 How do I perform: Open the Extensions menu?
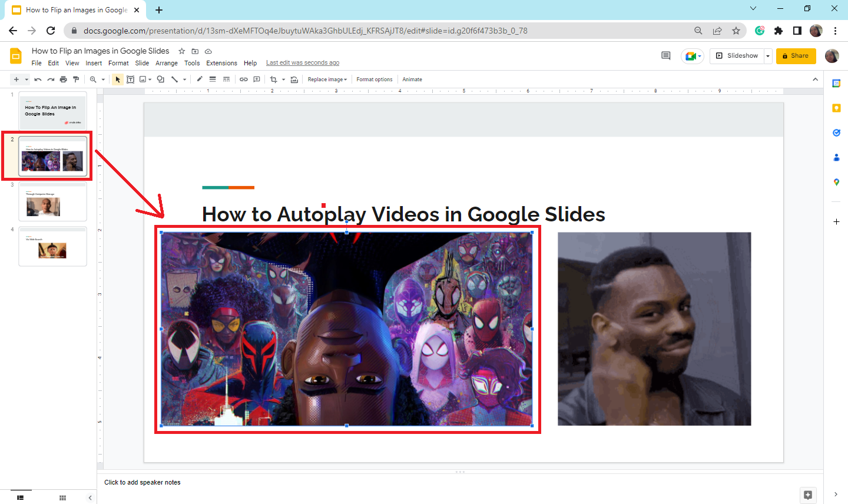coord(221,63)
